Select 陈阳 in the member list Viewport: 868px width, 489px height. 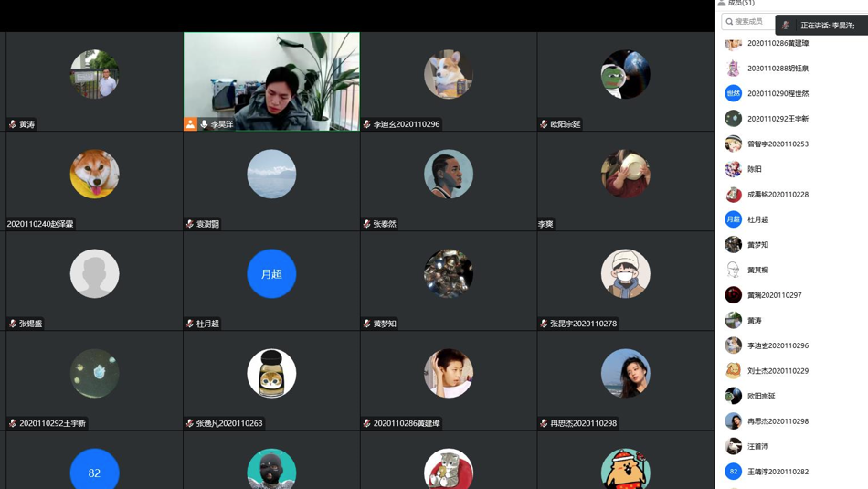(754, 169)
